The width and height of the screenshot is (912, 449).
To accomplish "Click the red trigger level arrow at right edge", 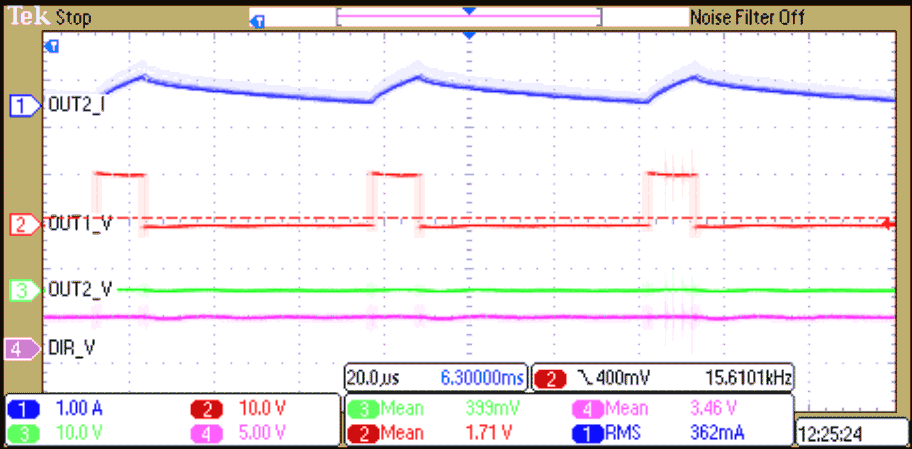I will coord(884,223).
